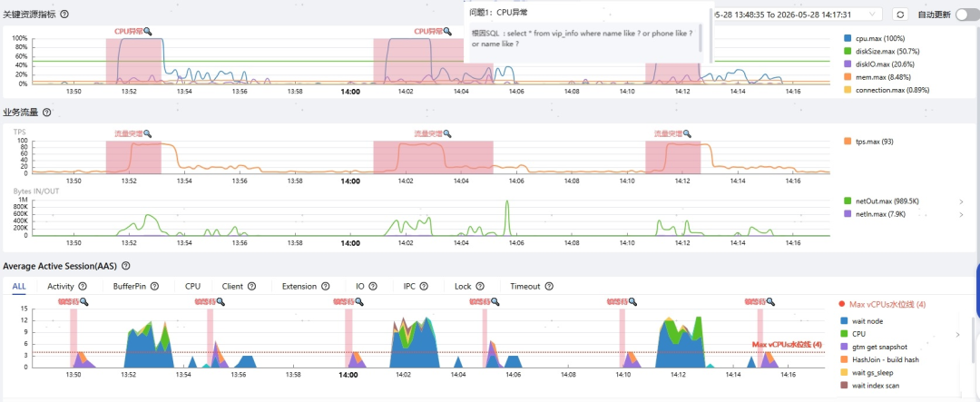Click Max vCPUs水位线 (4) legend entry
This screenshot has height=402, width=980.
[x=883, y=305]
